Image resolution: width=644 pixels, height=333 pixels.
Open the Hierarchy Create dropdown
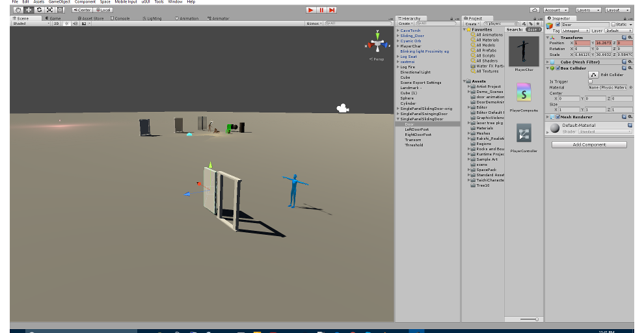pos(405,24)
